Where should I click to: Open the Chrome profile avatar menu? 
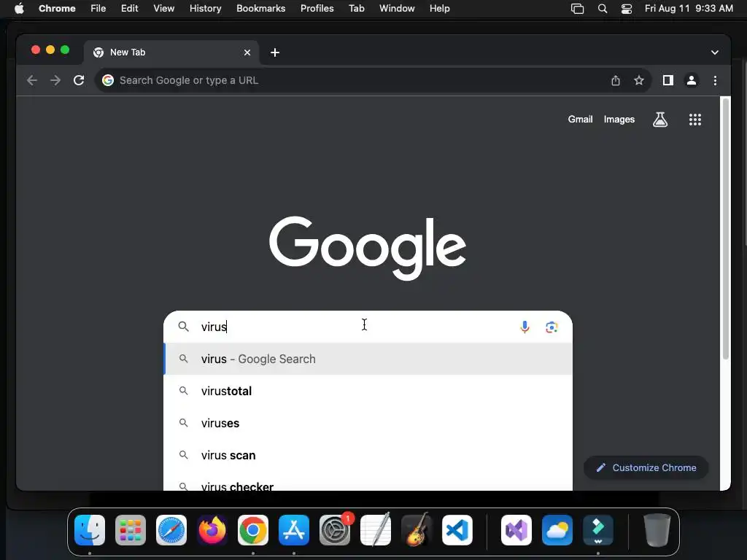pyautogui.click(x=692, y=80)
